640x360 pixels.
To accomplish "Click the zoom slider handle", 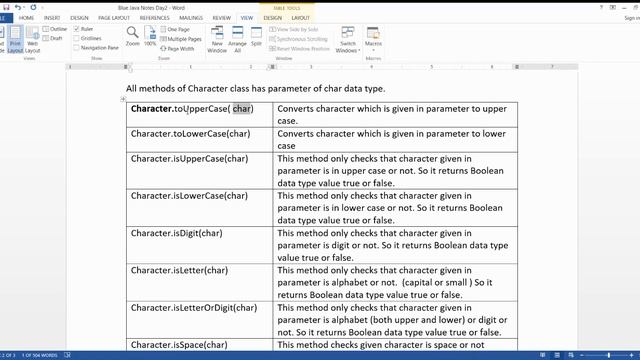I will [x=609, y=355].
